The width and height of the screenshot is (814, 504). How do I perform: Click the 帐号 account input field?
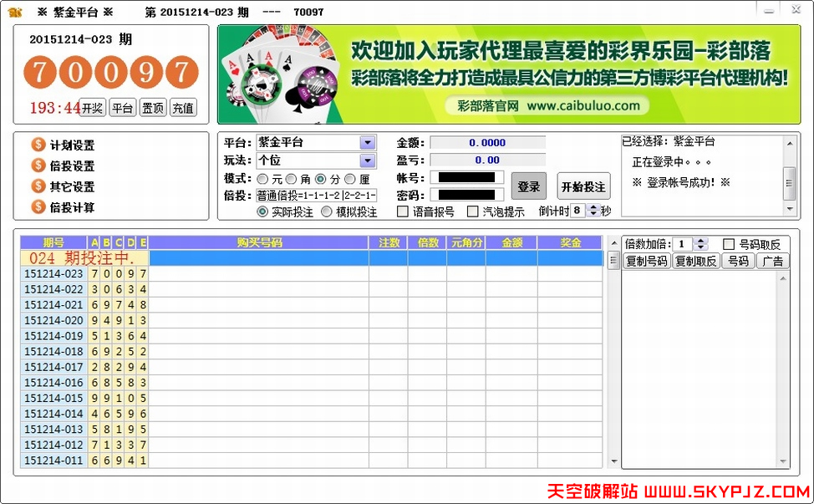point(467,178)
